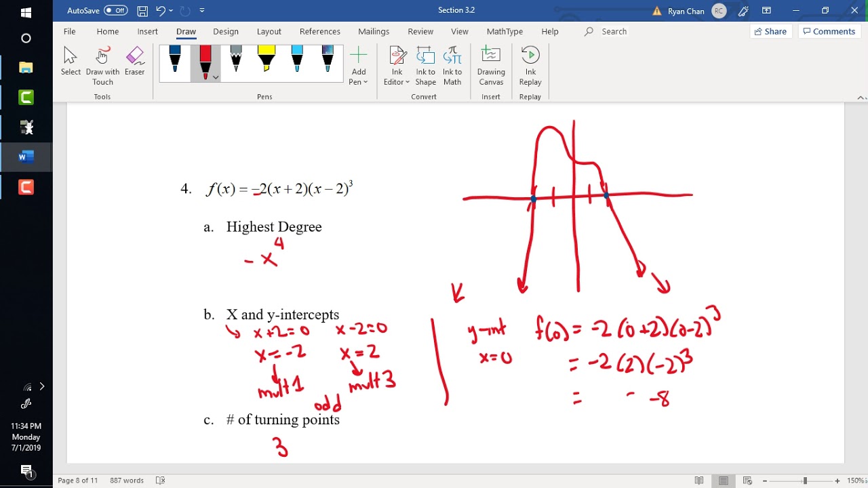Open the Add Pen dropdown
The image size is (868, 488).
coord(358,66)
